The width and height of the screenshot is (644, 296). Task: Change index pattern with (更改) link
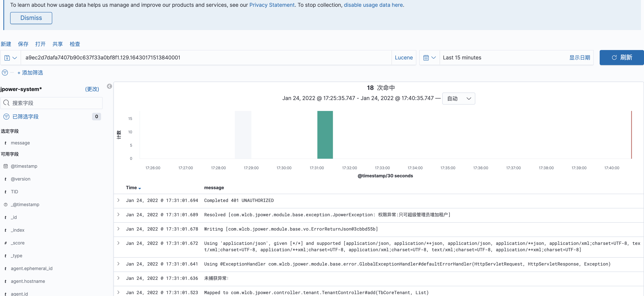coord(92,89)
